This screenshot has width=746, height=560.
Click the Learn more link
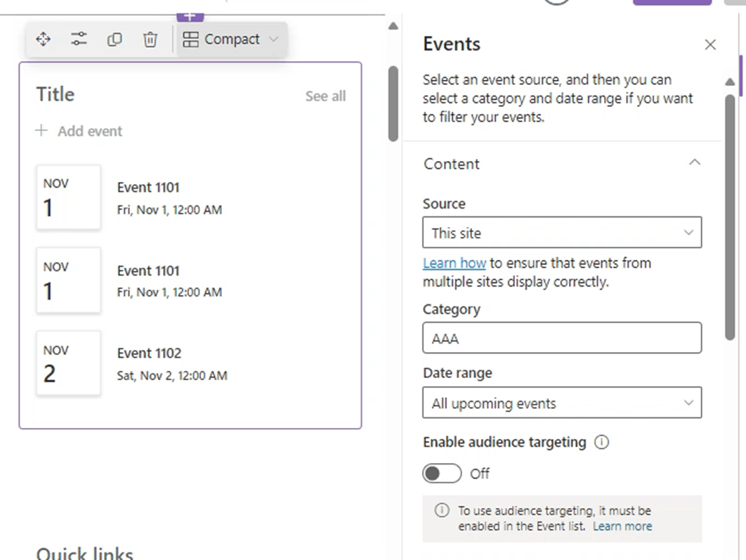point(622,526)
